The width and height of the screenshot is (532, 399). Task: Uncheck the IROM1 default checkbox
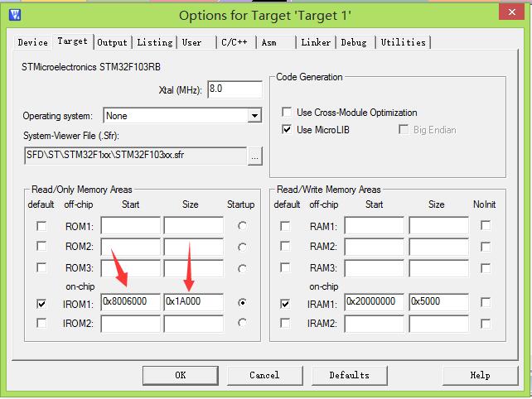[41, 304]
